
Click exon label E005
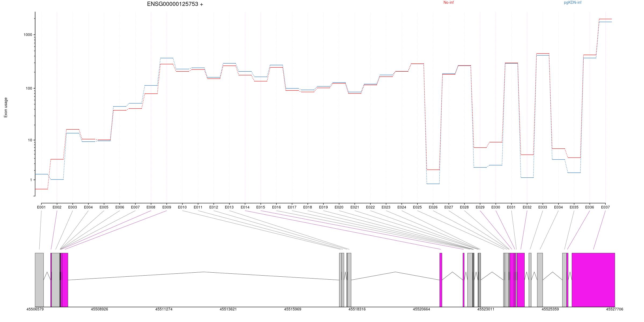coord(104,207)
